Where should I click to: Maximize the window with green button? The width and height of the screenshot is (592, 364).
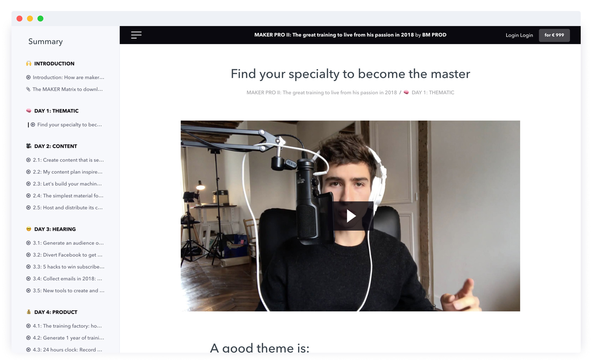40,19
